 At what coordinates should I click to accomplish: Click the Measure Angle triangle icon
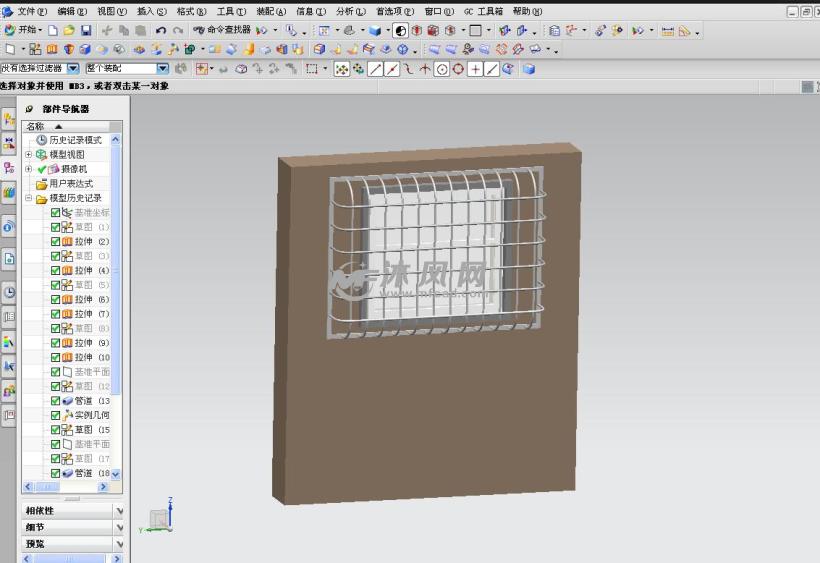[x=685, y=31]
